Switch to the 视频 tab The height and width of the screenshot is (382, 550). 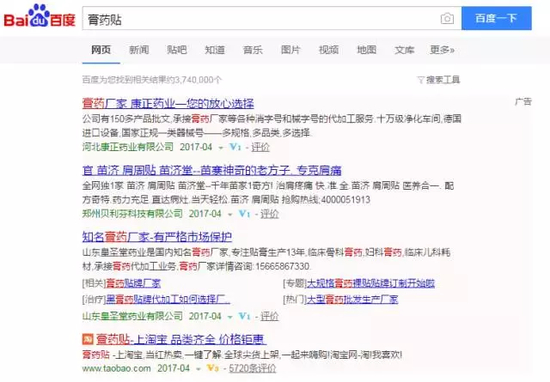pos(328,50)
